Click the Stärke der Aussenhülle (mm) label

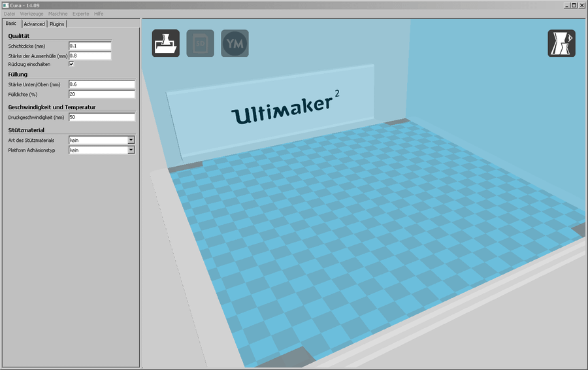(x=37, y=56)
